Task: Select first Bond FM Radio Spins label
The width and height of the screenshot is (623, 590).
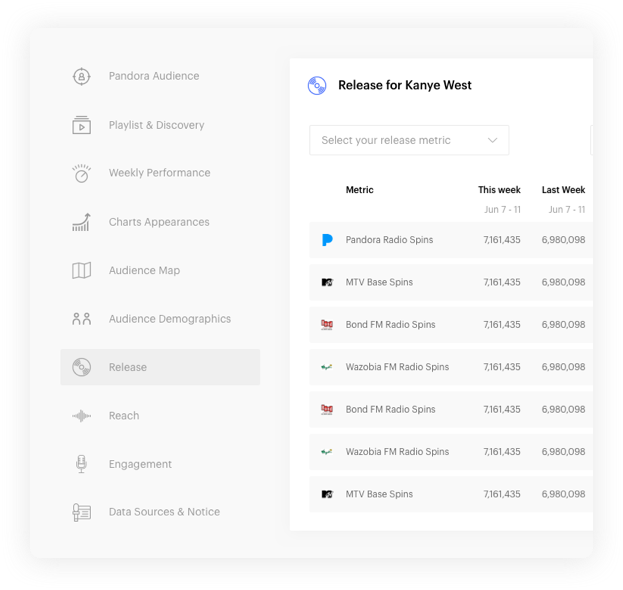Action: coord(391,325)
